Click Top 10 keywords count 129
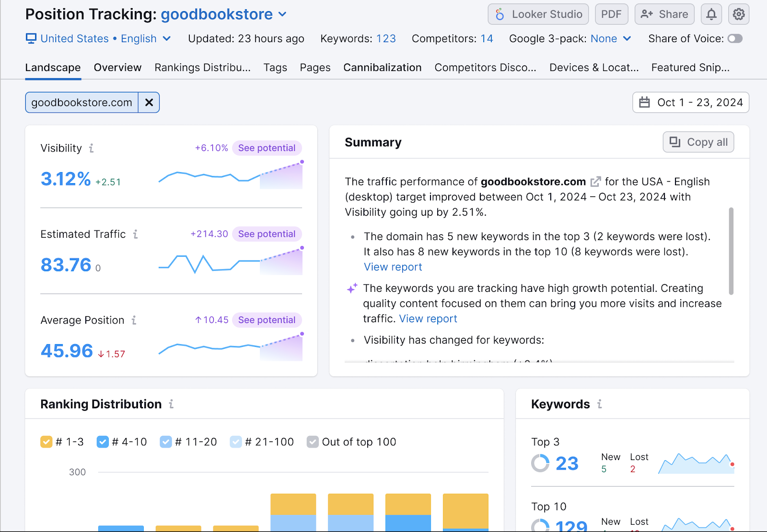Screen dimensions: 767x532 571,525
